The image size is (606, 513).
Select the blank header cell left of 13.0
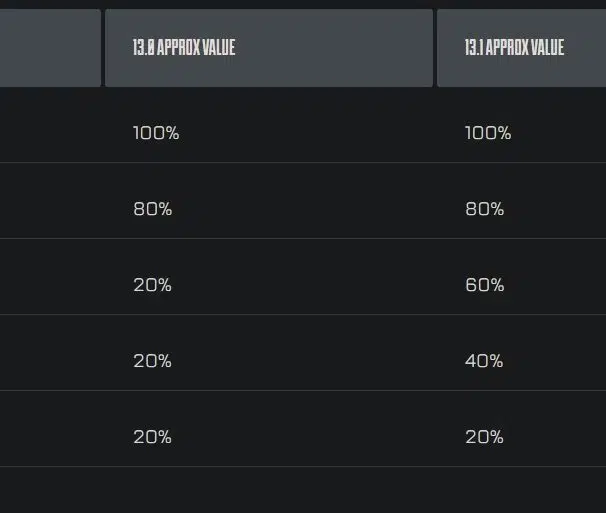(x=50, y=48)
